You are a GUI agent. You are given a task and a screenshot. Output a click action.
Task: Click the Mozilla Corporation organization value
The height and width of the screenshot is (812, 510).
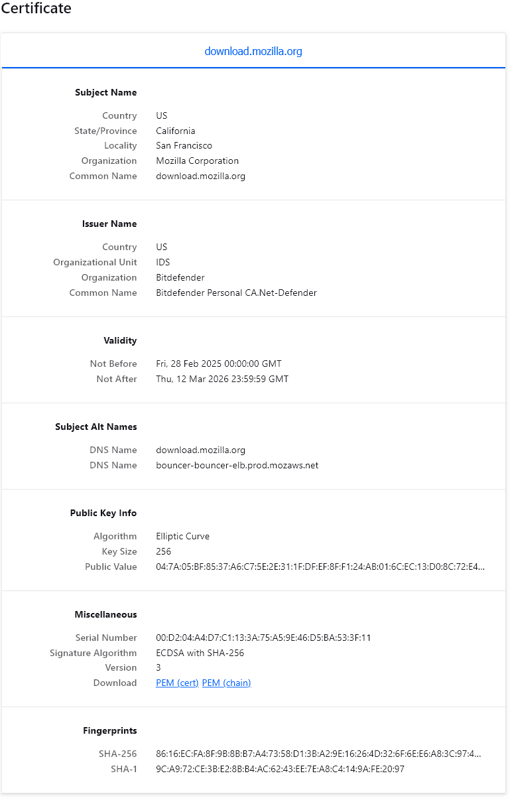point(197,161)
